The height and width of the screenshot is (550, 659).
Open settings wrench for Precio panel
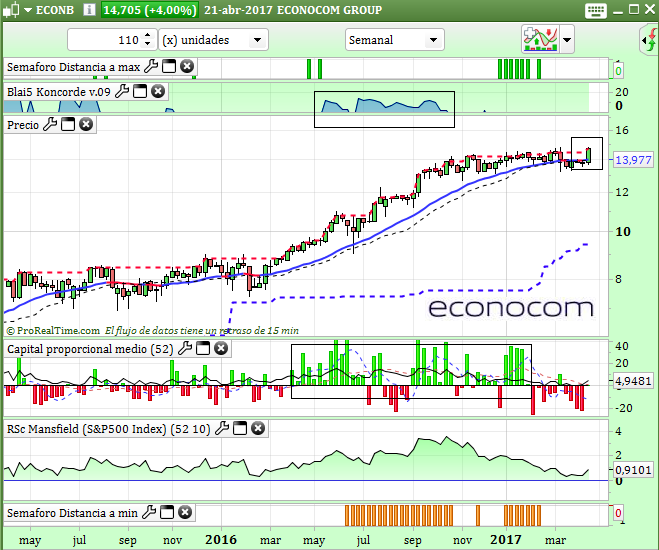50,125
